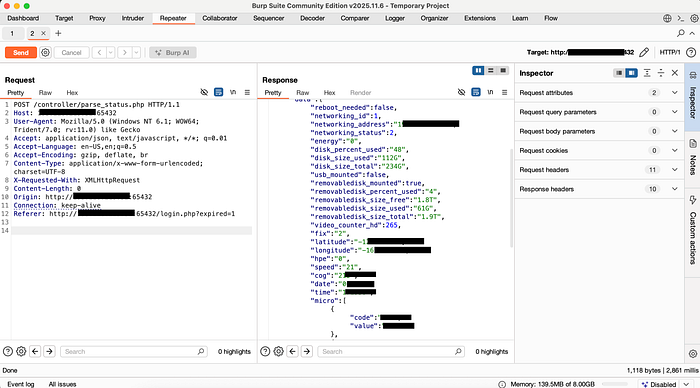This screenshot has width=700, height=388.
Task: Open the Notes side tab
Action: 692,158
